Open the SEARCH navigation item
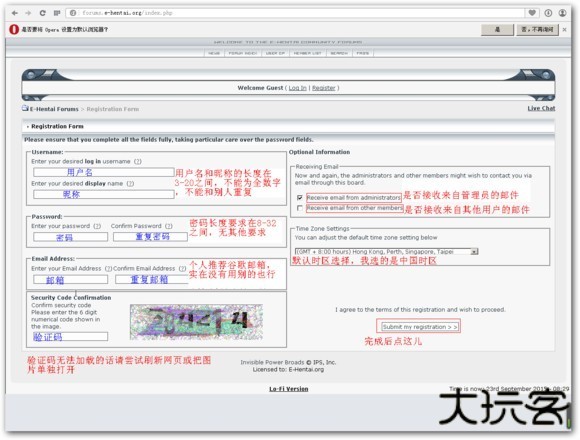The height and width of the screenshot is (440, 580). click(x=339, y=53)
